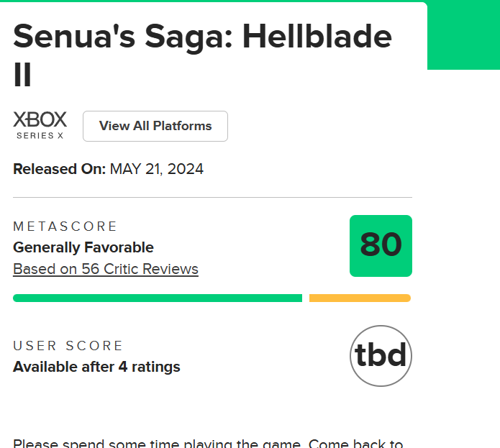Click the divider line below release date
Screen dimensions: 500x448
[212, 197]
